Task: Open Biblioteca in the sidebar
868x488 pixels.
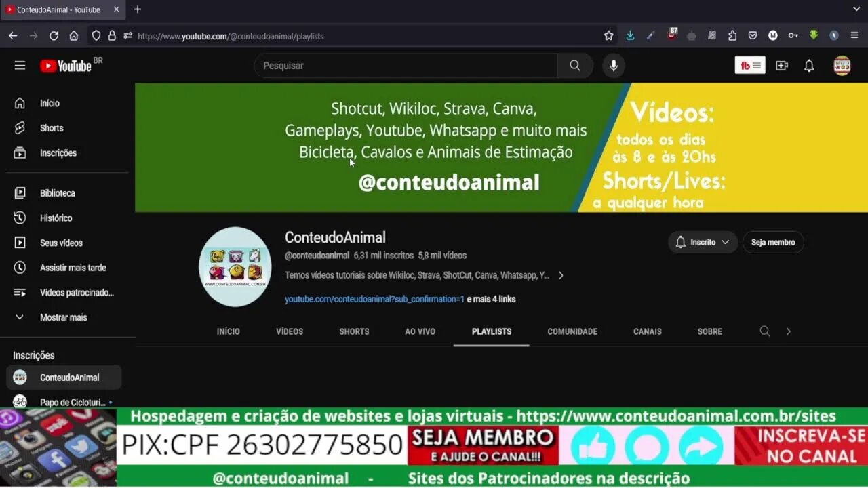Action: [67, 193]
